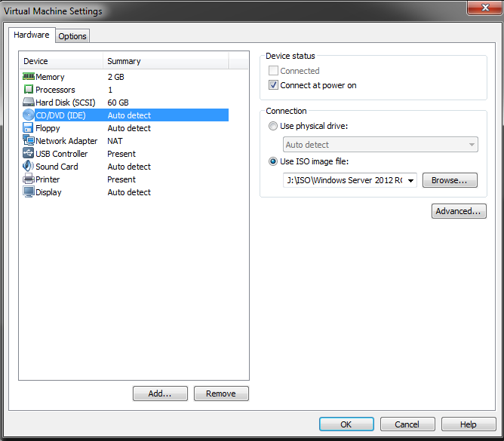Click Present summary for Printer

click(121, 179)
